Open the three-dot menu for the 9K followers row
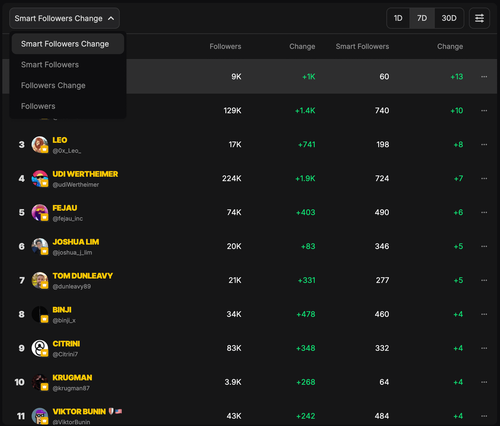The height and width of the screenshot is (426, 500). coord(484,76)
